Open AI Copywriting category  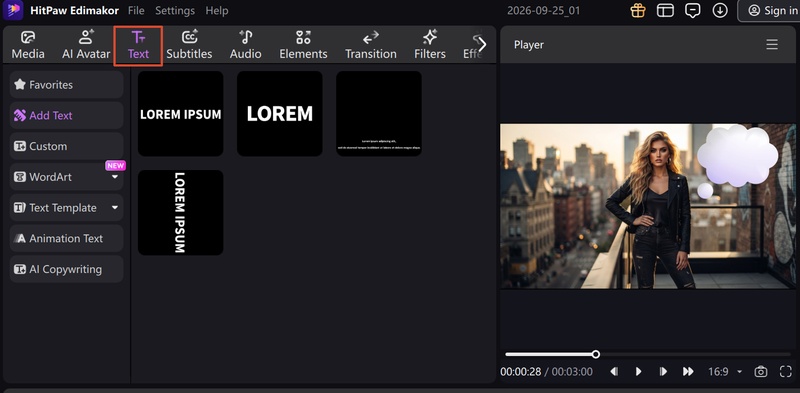(x=66, y=269)
